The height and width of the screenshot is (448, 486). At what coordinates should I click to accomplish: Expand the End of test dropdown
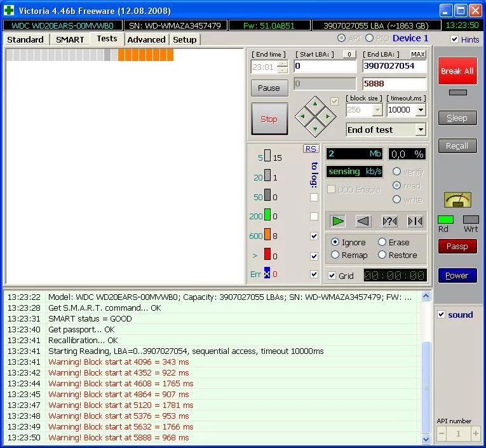420,130
